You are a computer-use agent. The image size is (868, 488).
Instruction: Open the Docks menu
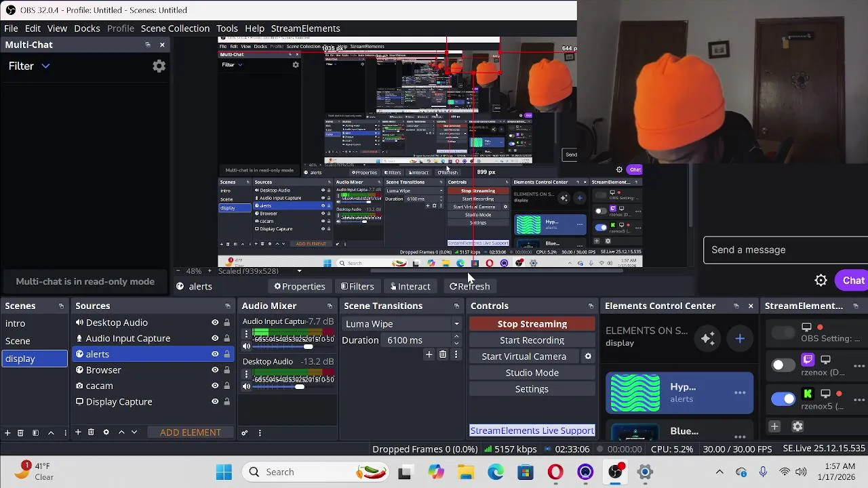pyautogui.click(x=87, y=28)
